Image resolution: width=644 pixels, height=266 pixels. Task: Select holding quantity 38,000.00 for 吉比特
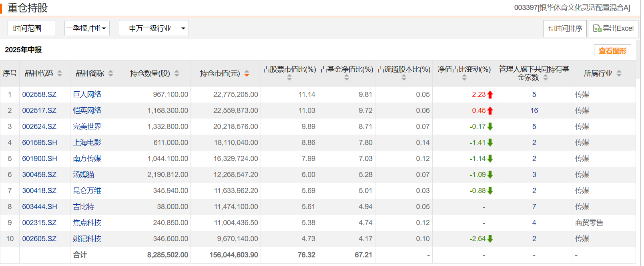point(173,207)
